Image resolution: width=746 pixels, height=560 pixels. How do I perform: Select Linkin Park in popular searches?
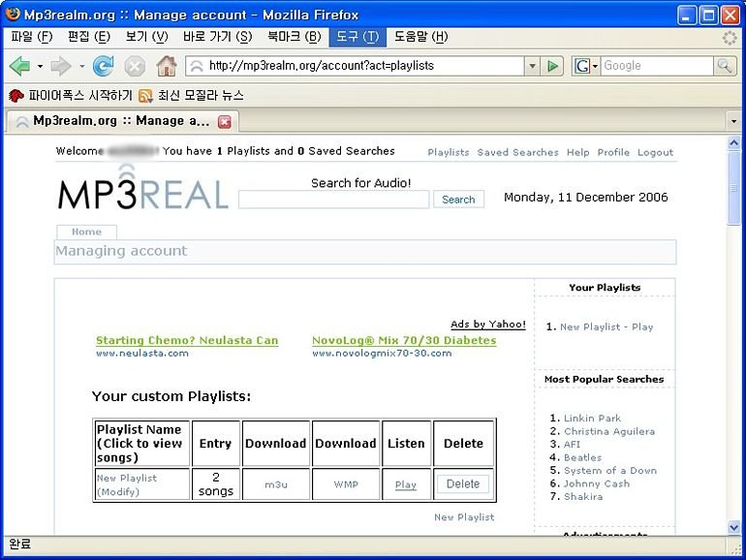click(x=592, y=419)
